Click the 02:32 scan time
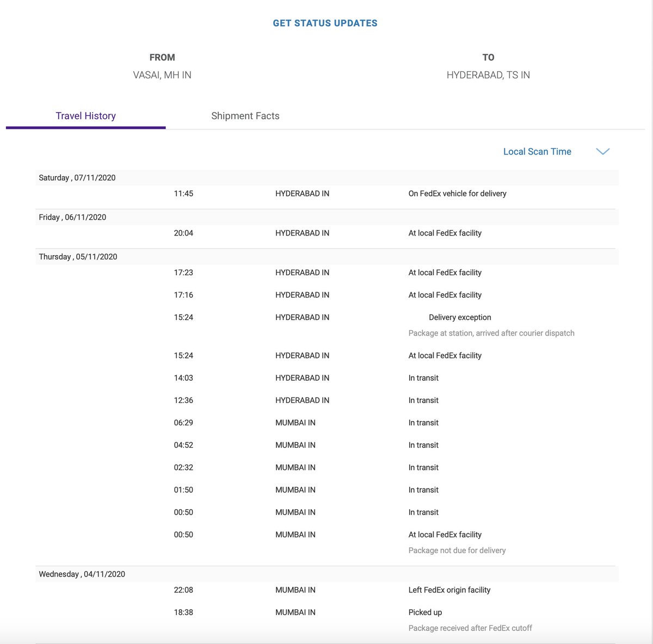This screenshot has height=644, width=653. tap(183, 467)
